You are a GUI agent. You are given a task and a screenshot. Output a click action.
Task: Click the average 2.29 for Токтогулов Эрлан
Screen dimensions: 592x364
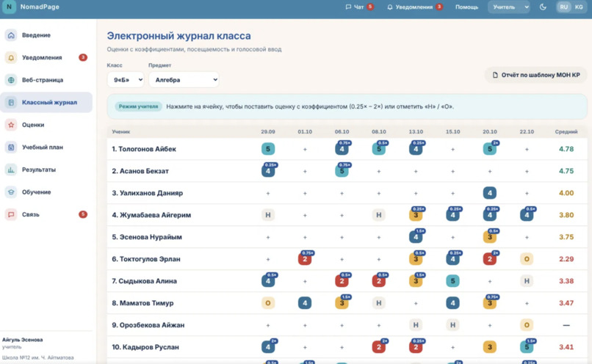pyautogui.click(x=566, y=259)
